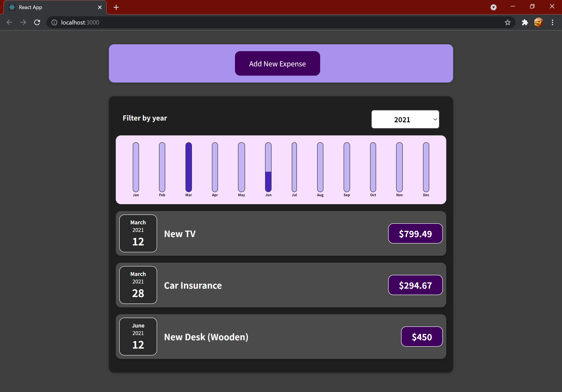
Task: Click the March 12 date badge on New TV
Action: pyautogui.click(x=138, y=233)
